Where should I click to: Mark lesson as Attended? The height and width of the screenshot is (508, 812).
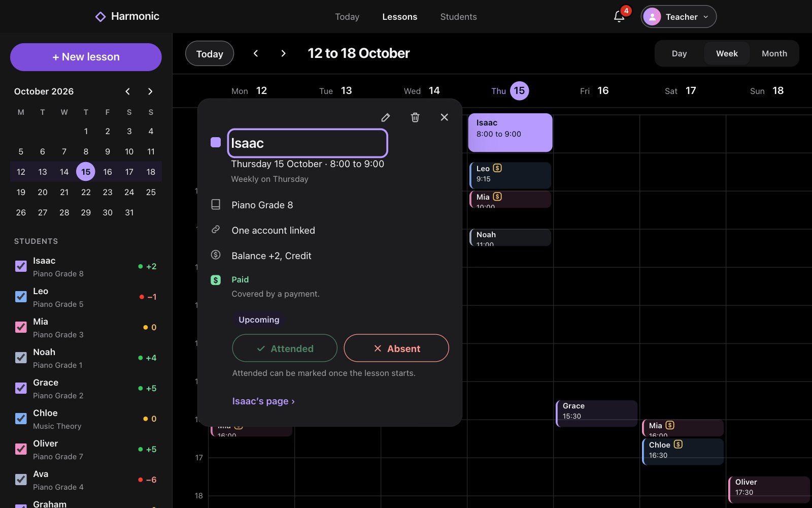tap(285, 348)
